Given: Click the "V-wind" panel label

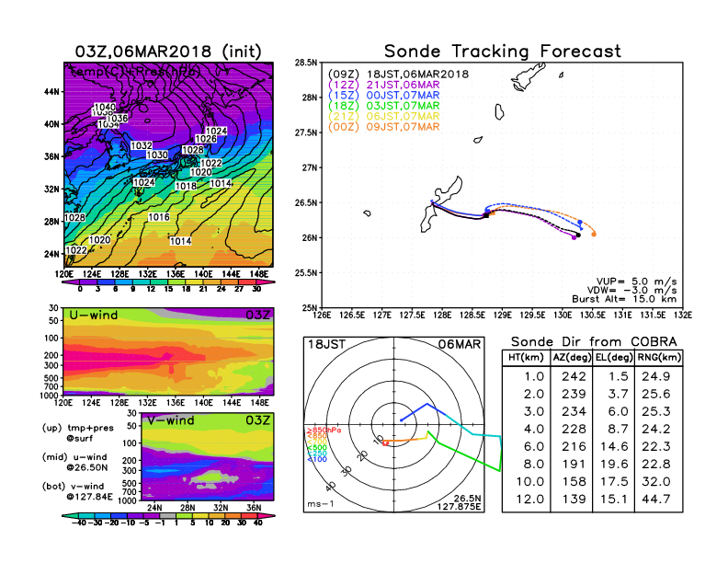Looking at the screenshot, I should [x=170, y=420].
